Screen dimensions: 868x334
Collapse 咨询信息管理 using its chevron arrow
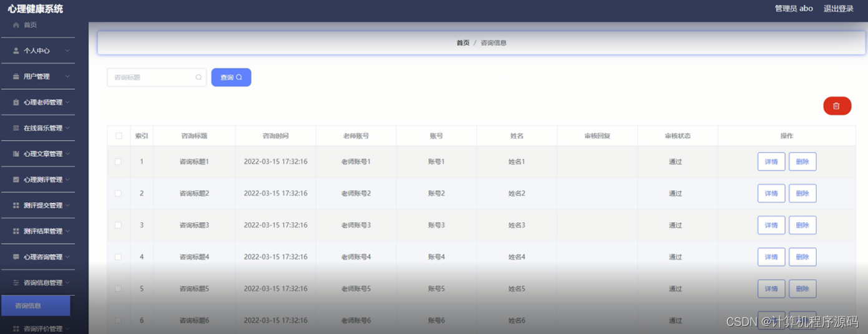pos(67,282)
